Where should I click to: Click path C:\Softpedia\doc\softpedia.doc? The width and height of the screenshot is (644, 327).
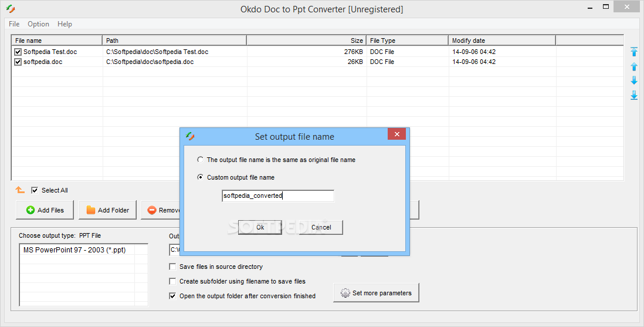(150, 62)
